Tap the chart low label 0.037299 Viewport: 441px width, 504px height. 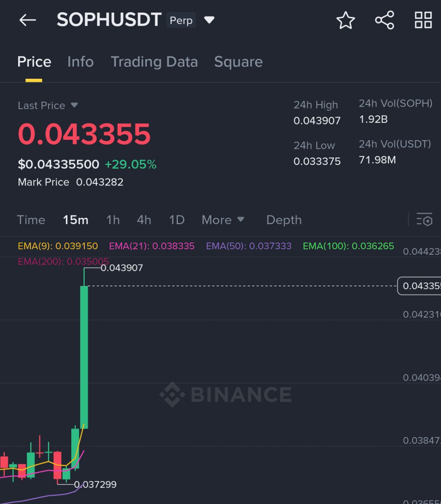pos(95,484)
